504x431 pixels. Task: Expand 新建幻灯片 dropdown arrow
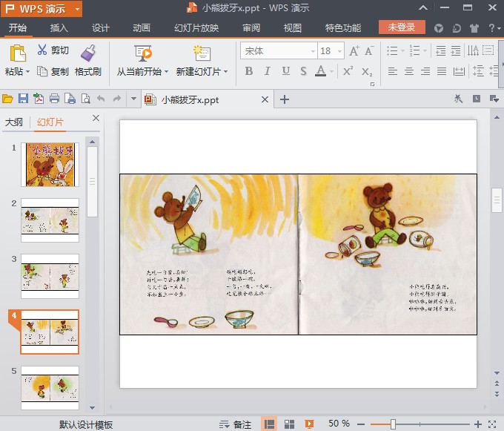pos(225,71)
